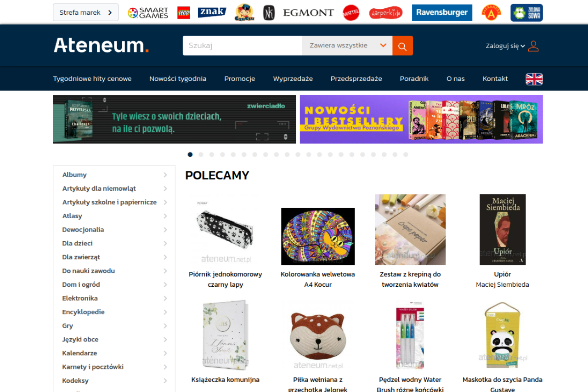Jump to the last banner carousel dot

[x=406, y=154]
